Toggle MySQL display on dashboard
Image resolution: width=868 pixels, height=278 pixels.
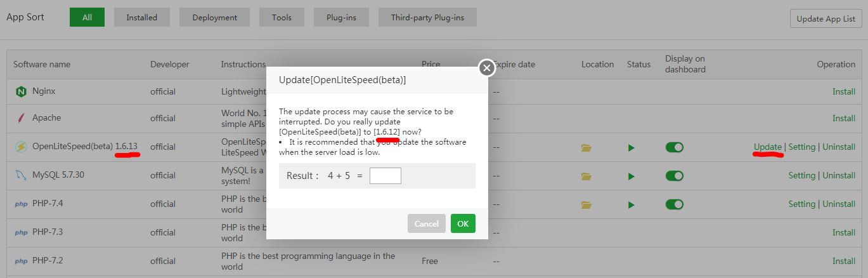pyautogui.click(x=675, y=176)
